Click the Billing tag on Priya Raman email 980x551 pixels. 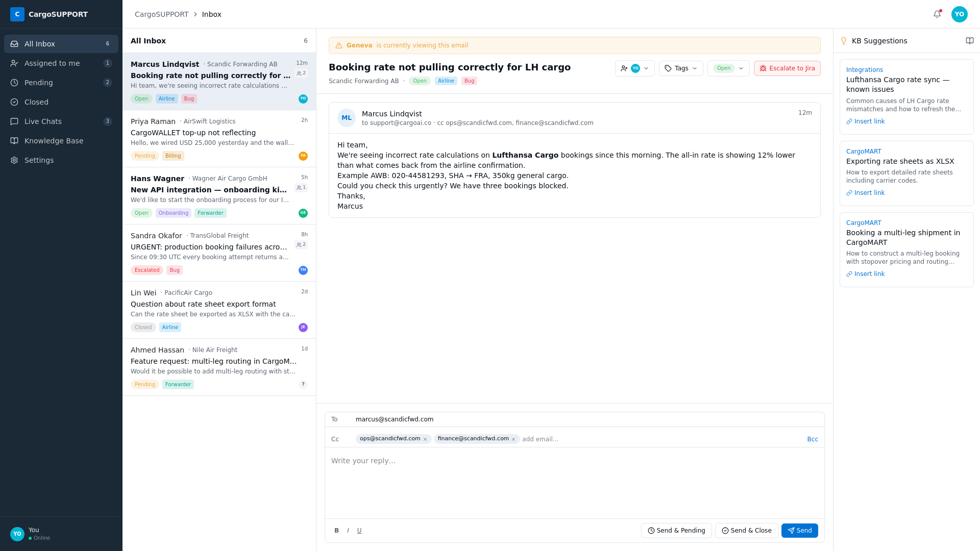(x=173, y=156)
